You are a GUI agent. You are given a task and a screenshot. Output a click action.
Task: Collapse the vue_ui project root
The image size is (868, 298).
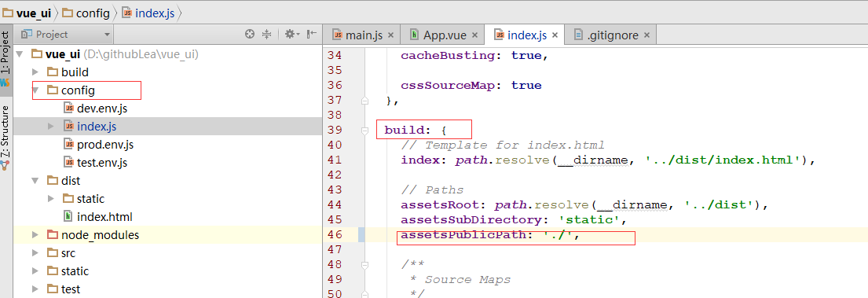(x=20, y=54)
